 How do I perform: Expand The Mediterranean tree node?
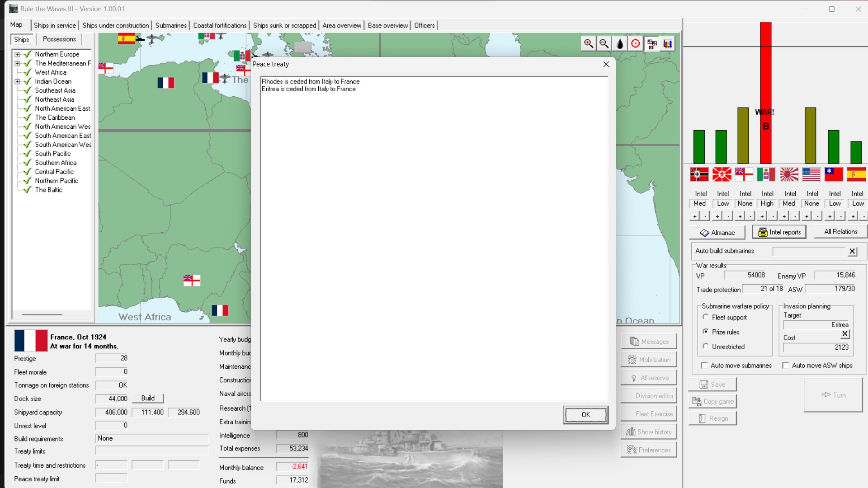tap(17, 63)
